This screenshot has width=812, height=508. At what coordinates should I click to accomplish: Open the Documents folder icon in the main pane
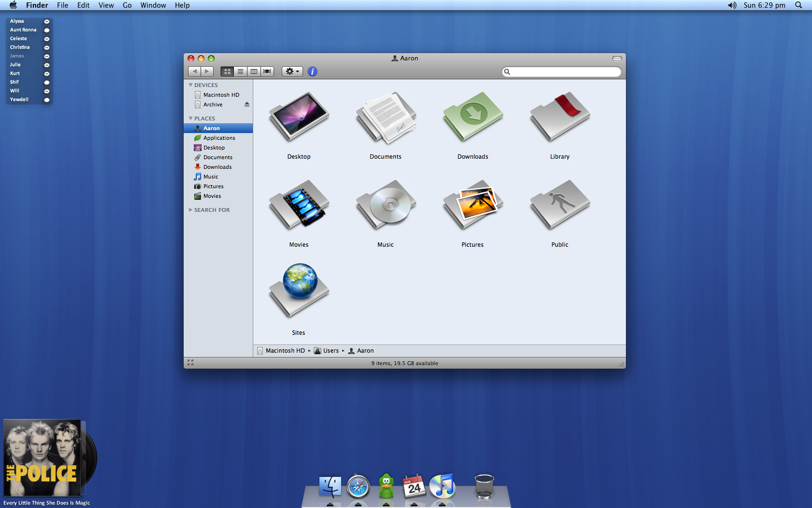(x=386, y=118)
